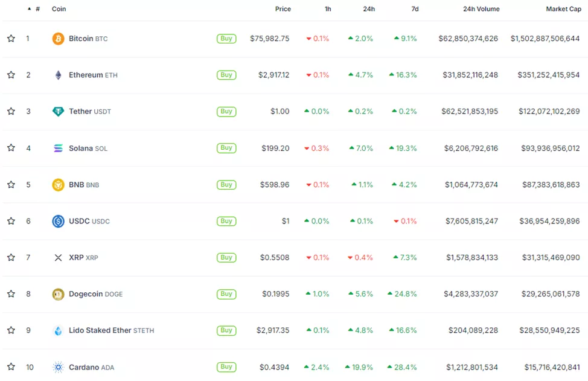588x381 pixels.
Task: Sort by rank using the # column arrow
Action: click(30, 9)
